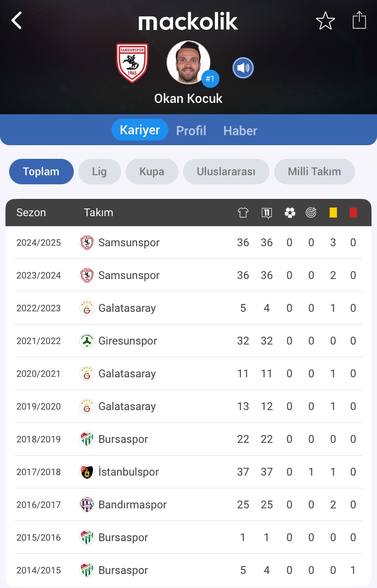Image resolution: width=377 pixels, height=588 pixels.
Task: Tap the goals ball icon column header
Action: tap(290, 213)
